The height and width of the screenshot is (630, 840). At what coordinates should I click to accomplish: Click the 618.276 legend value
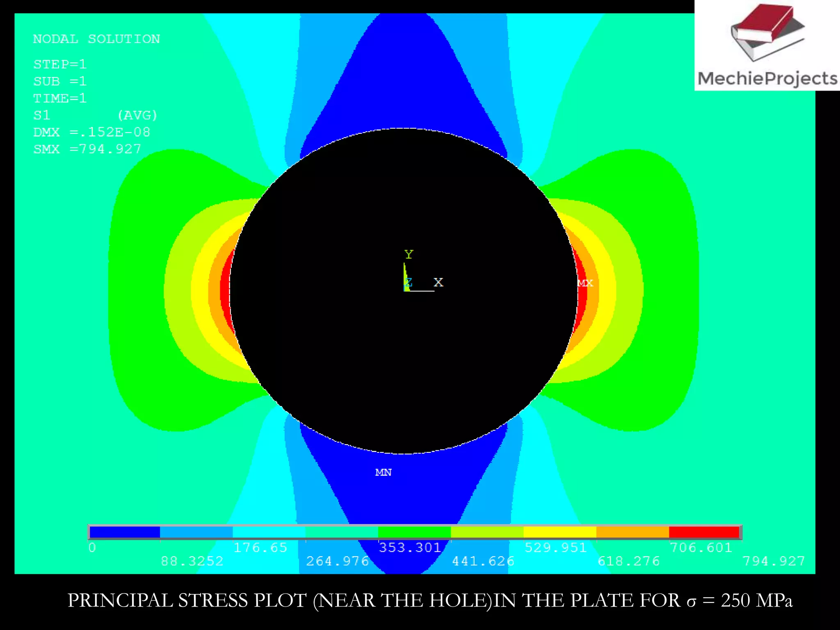(629, 561)
